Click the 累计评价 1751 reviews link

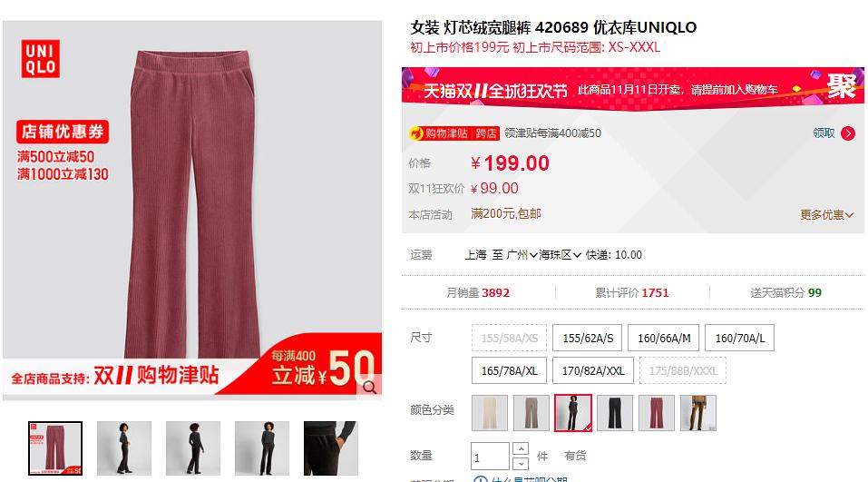(631, 292)
